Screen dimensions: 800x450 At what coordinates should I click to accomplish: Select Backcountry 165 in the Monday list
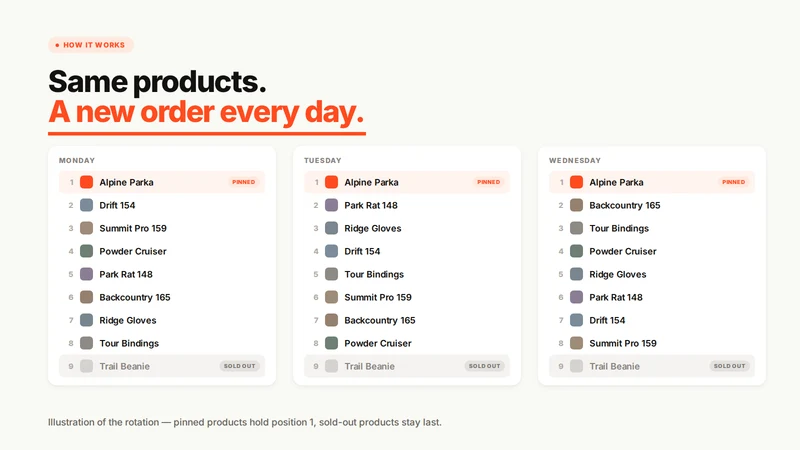click(162, 297)
